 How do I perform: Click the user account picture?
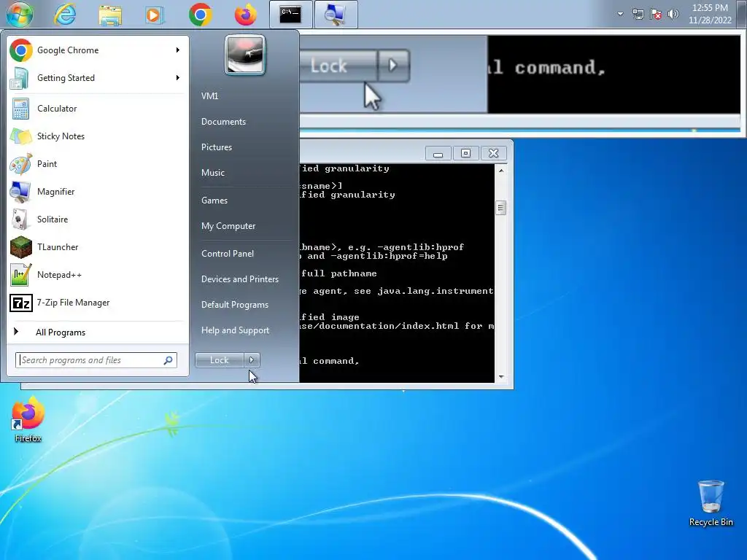pos(245,54)
